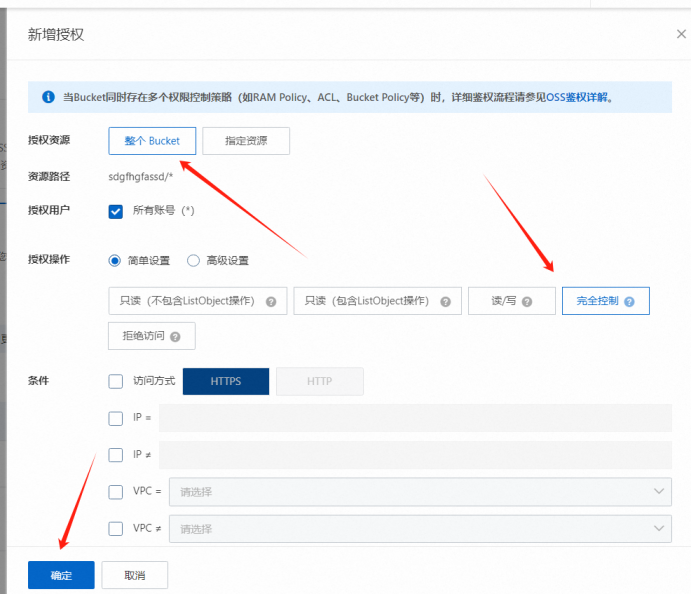Select the 高级设置 radio option
692x594 pixels.
tap(193, 260)
